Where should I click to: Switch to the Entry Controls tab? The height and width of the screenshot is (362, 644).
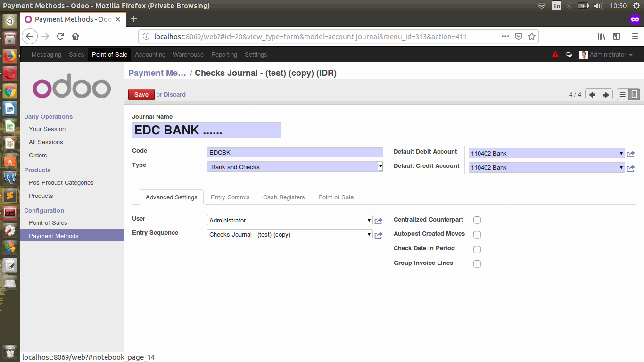(230, 197)
